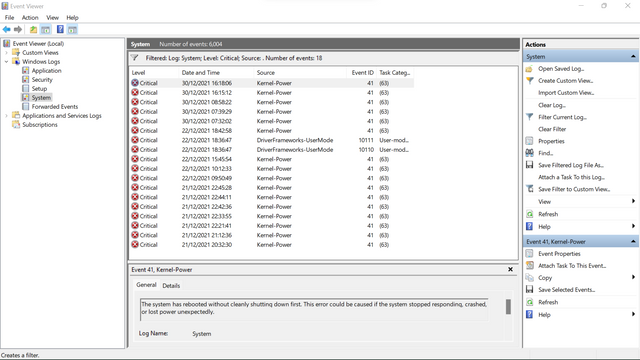Click the Save Filtered Log File floppy icon
Screen dimensions: 640x360
click(529, 165)
